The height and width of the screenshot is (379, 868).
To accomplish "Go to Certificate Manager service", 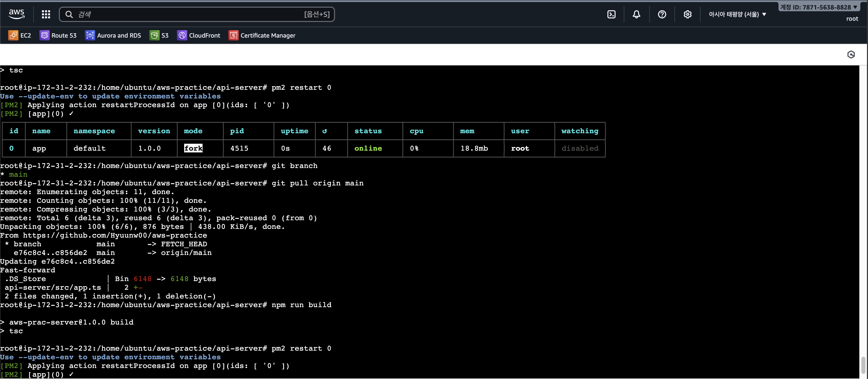I will 262,35.
